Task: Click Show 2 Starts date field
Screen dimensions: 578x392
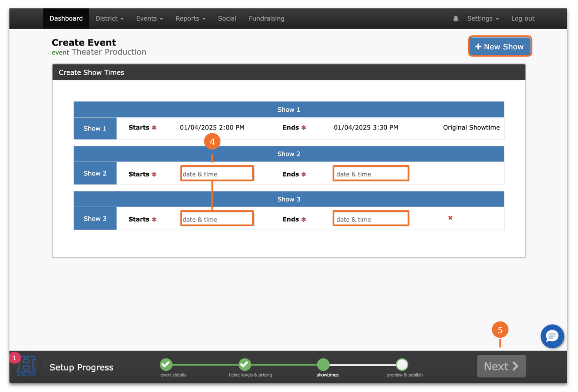Action: tap(217, 174)
